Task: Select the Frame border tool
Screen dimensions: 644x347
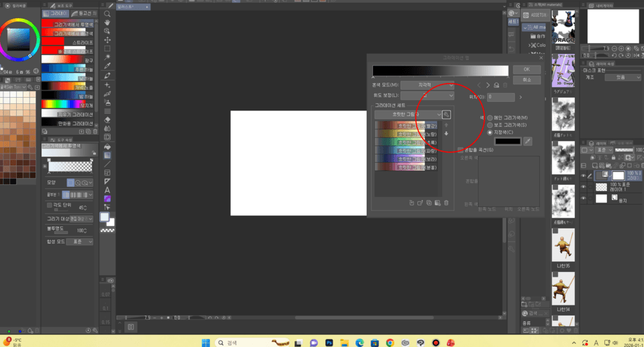Action: pyautogui.click(x=107, y=173)
